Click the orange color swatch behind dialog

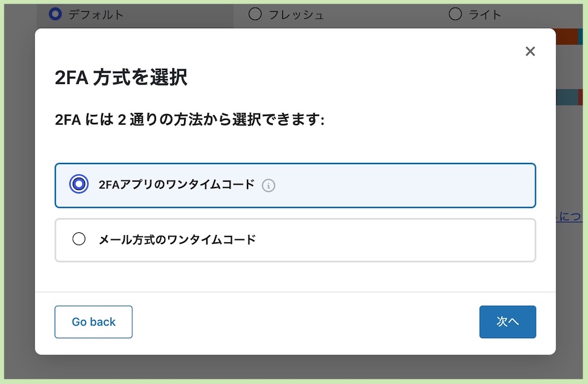click(x=567, y=36)
